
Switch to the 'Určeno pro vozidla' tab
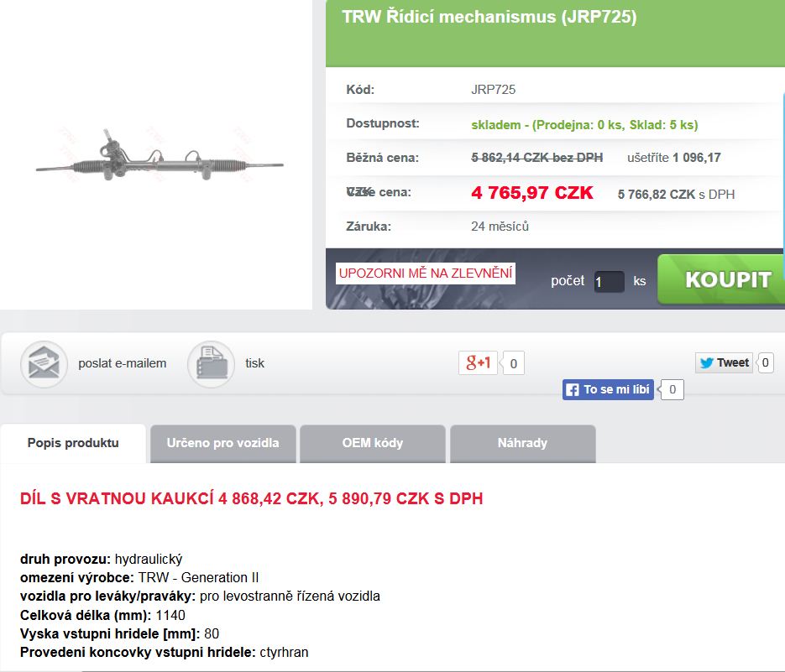[x=222, y=443]
